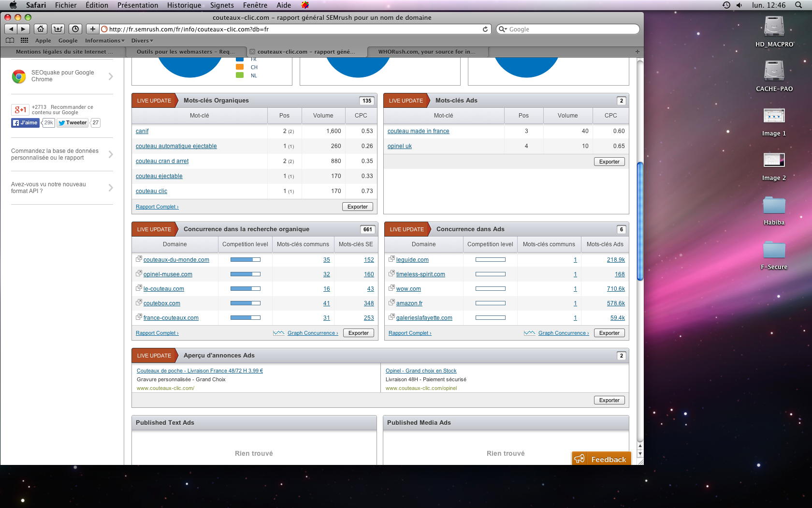Select the F-Secure folder on desktop
The image size is (812, 508).
(x=774, y=250)
